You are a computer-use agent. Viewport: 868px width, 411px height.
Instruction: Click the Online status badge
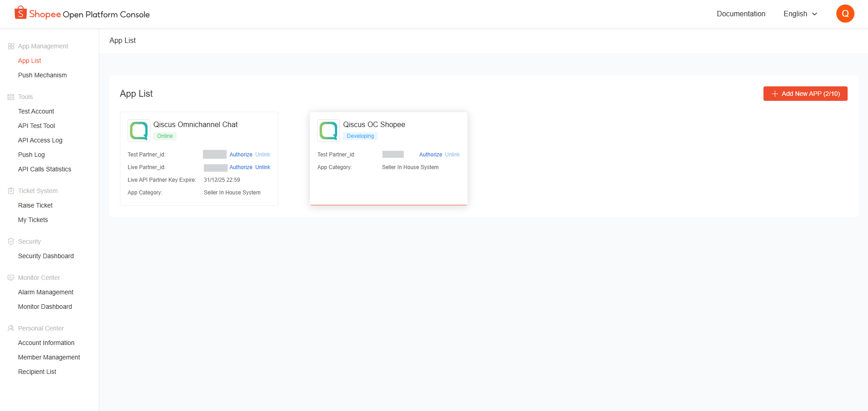pyautogui.click(x=165, y=136)
